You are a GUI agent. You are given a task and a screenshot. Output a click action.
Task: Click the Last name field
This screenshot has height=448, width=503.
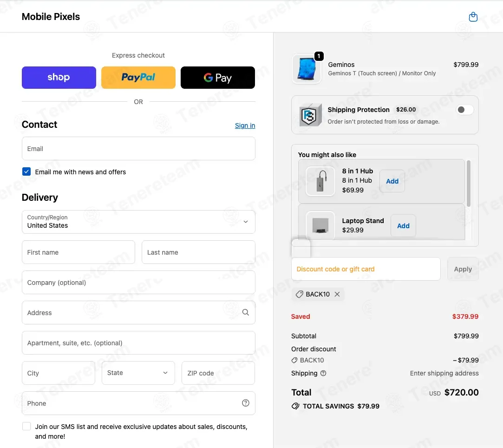199,252
